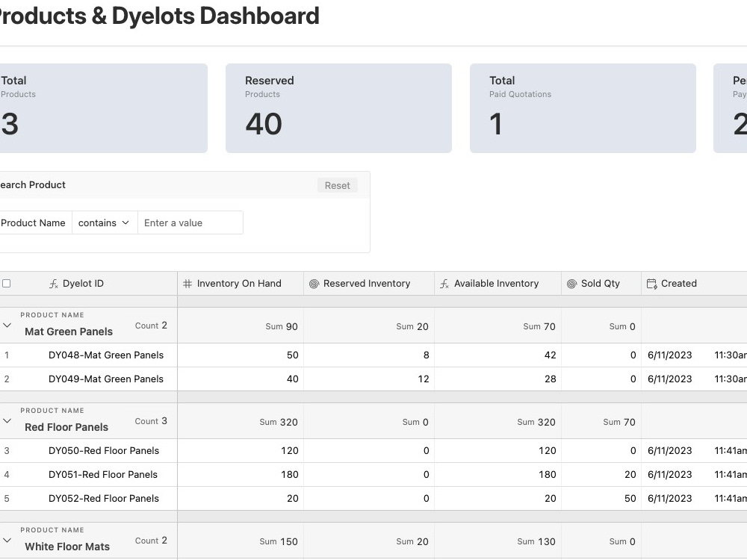Click Inventory On Hand 50 for DY048

point(241,355)
